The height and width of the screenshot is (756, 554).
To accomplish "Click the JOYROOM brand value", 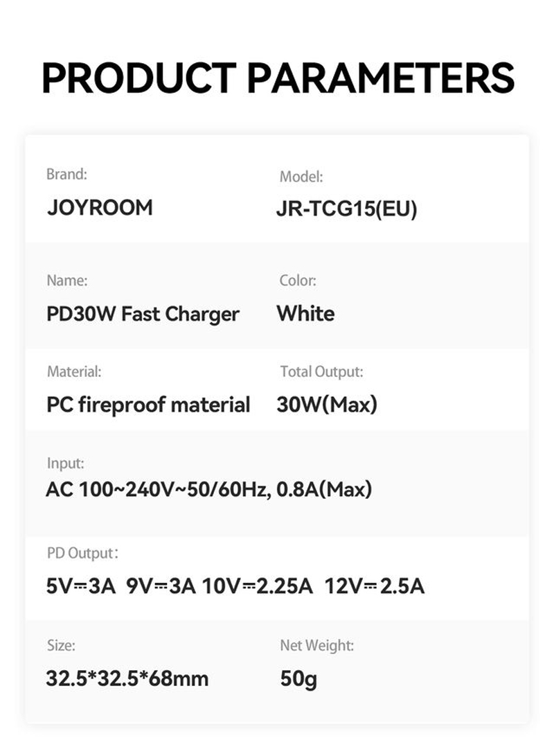I will (x=100, y=208).
